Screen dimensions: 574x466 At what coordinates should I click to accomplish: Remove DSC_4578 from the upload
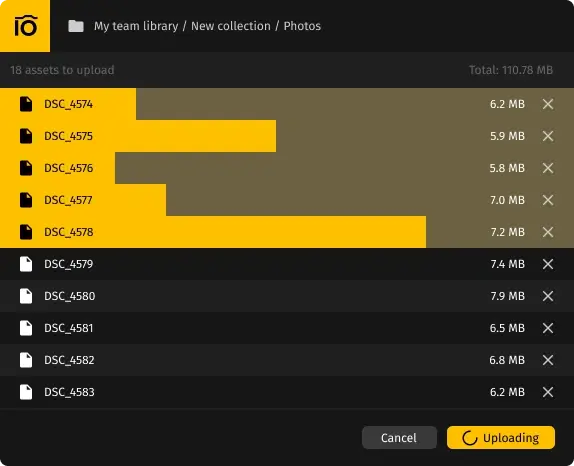pyautogui.click(x=548, y=232)
